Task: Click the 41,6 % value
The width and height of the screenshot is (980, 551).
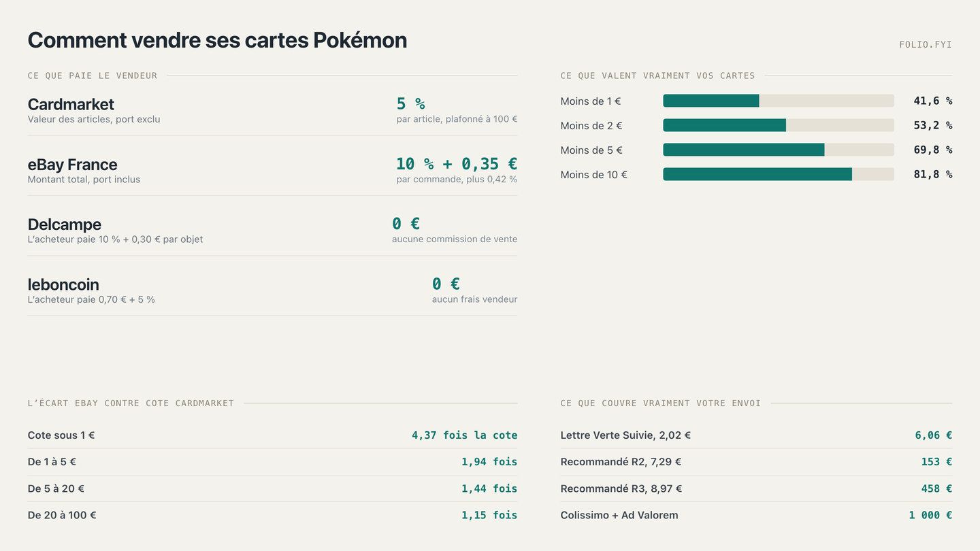Action: click(932, 101)
